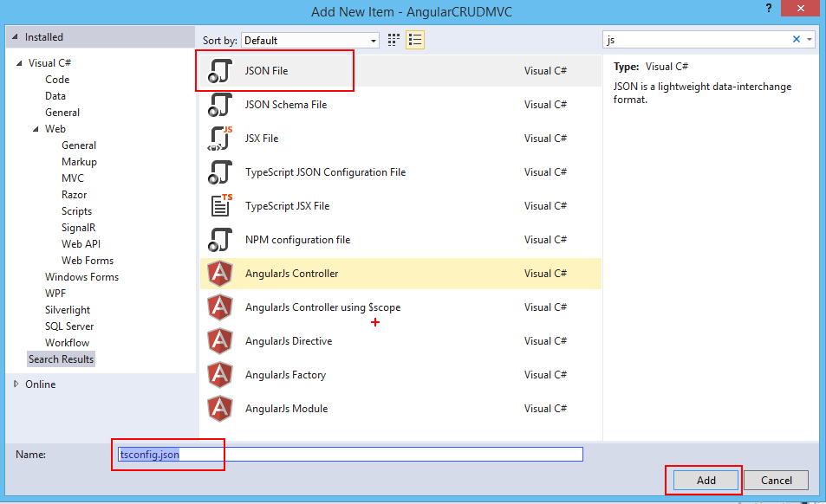Click the AngularJs Directive template icon
Screen dimensions: 826x504
220,340
